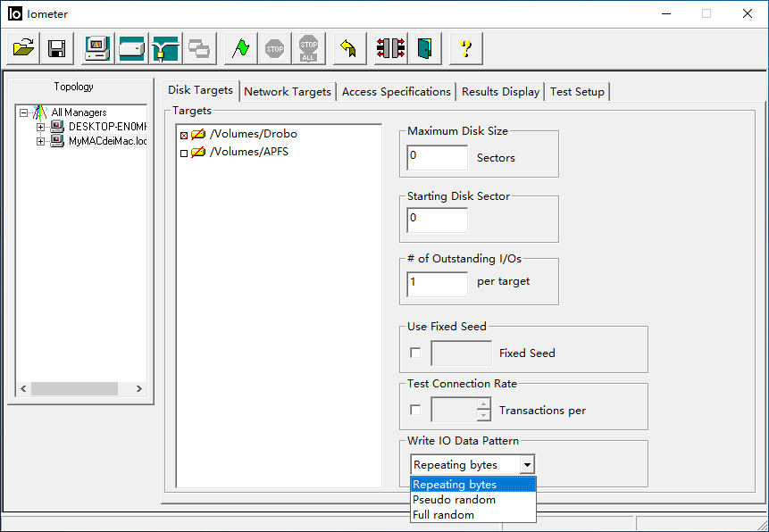Choose Repeating bytes in dropdown list

[x=473, y=485]
